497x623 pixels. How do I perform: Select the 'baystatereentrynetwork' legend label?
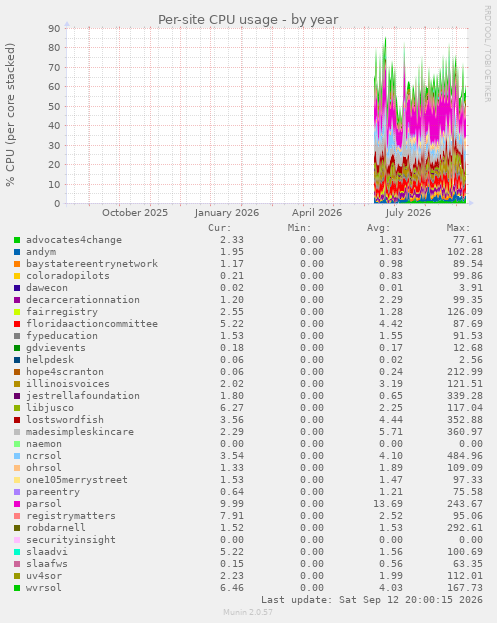click(92, 264)
